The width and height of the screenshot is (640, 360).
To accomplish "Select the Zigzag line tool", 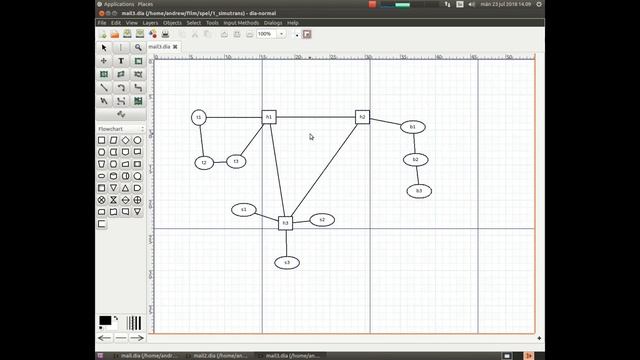I will point(138,88).
